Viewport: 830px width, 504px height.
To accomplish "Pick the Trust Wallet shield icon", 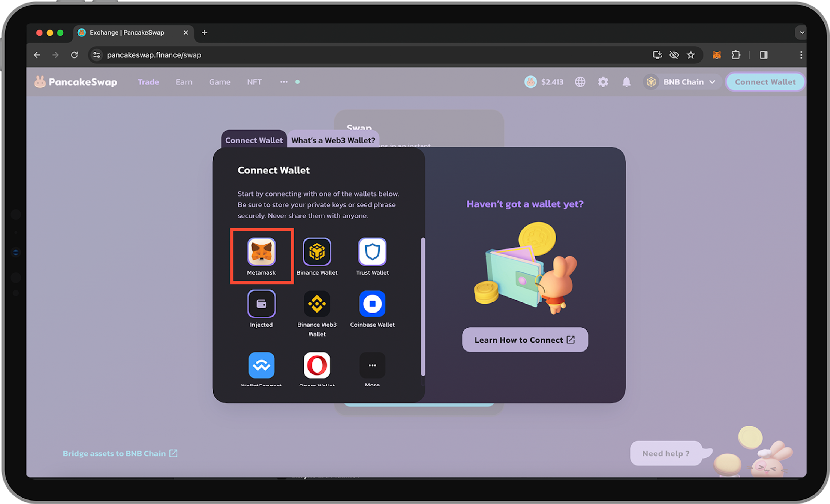I will pos(372,251).
